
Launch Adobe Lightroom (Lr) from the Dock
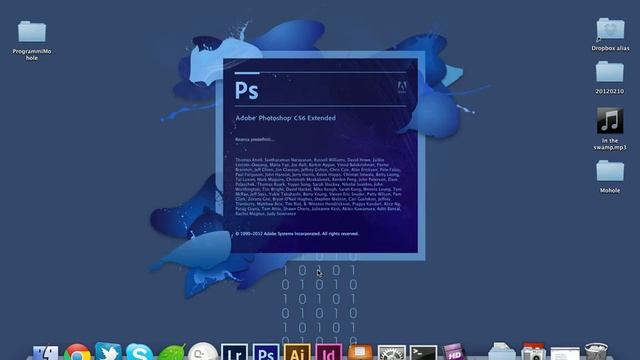234,353
